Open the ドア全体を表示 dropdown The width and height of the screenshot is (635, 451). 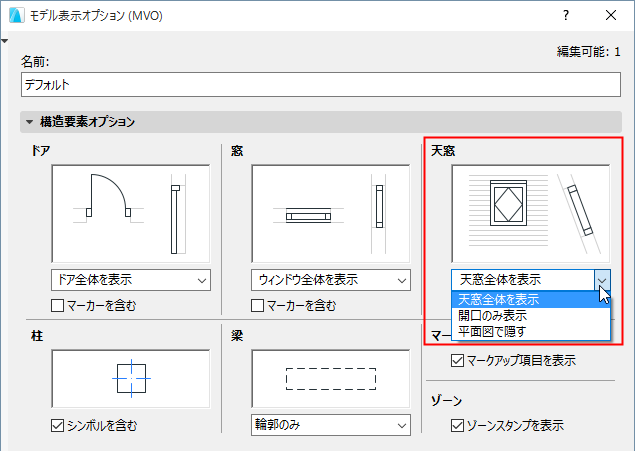[131, 280]
